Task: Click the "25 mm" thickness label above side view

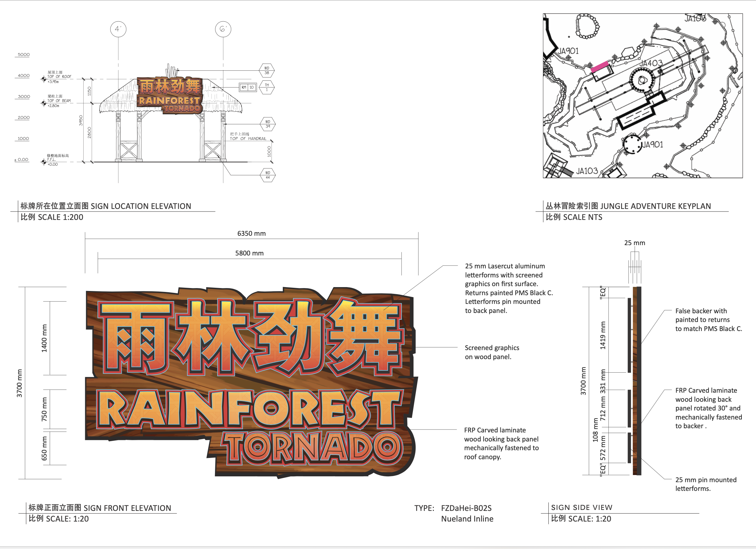Action: (x=635, y=243)
